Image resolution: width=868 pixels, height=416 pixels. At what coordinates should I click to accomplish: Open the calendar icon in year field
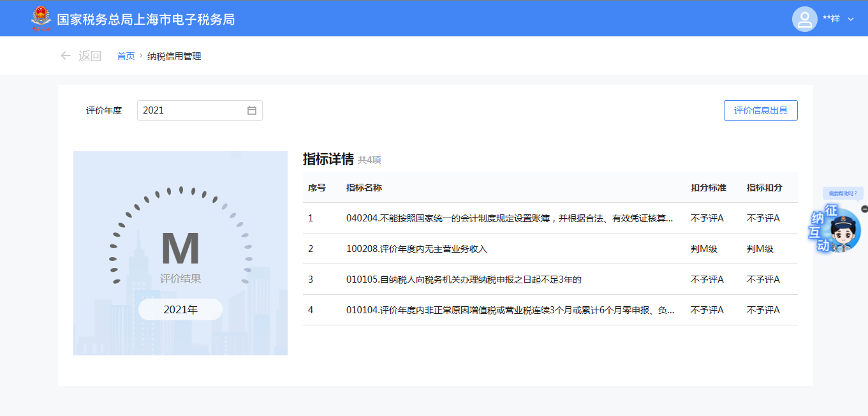point(252,110)
